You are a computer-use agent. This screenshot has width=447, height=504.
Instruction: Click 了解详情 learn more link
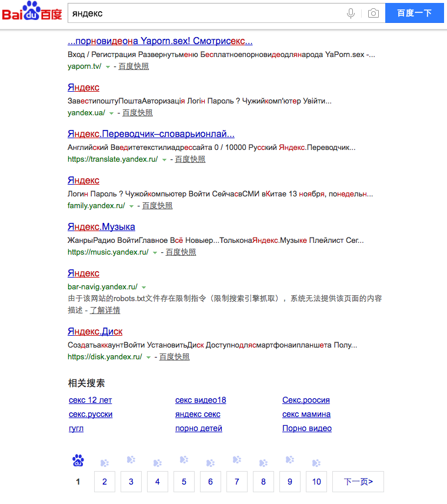[105, 310]
